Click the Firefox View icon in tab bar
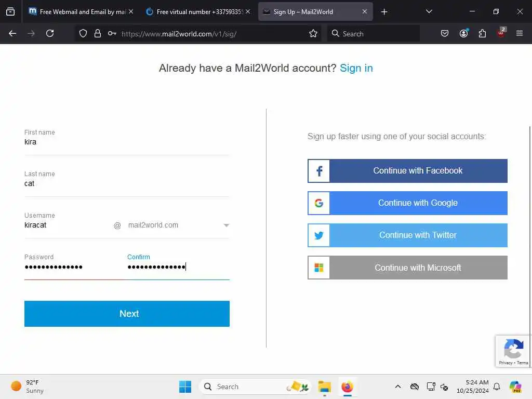532x399 pixels. pos(10,11)
